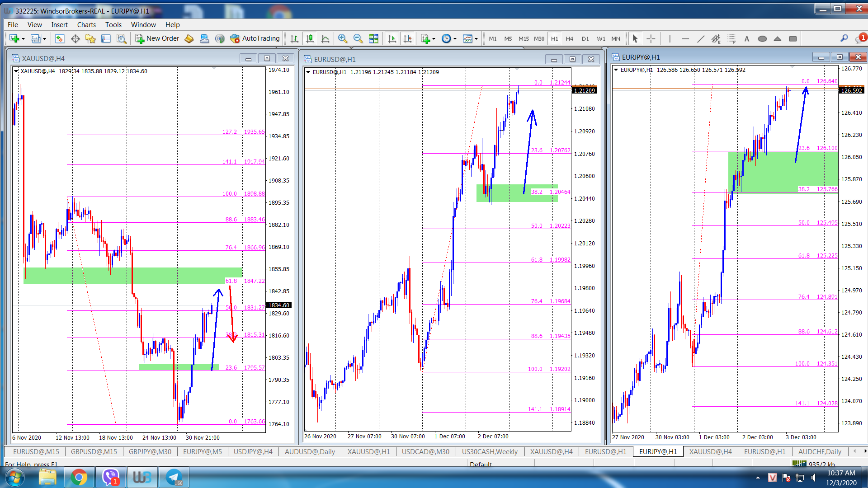868x488 pixels.
Task: Switch charts to Bar Chart mode
Action: pyautogui.click(x=294, y=39)
